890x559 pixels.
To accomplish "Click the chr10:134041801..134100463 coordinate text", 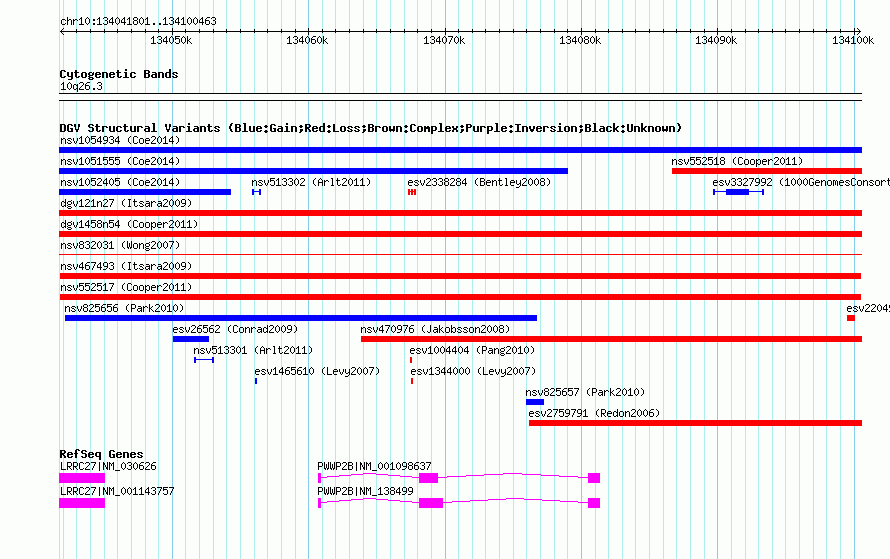I will (x=138, y=21).
